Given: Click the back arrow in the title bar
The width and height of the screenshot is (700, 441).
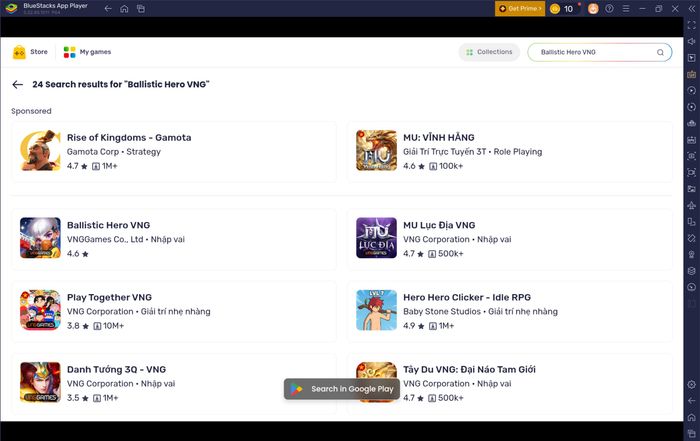Looking at the screenshot, I should point(108,8).
